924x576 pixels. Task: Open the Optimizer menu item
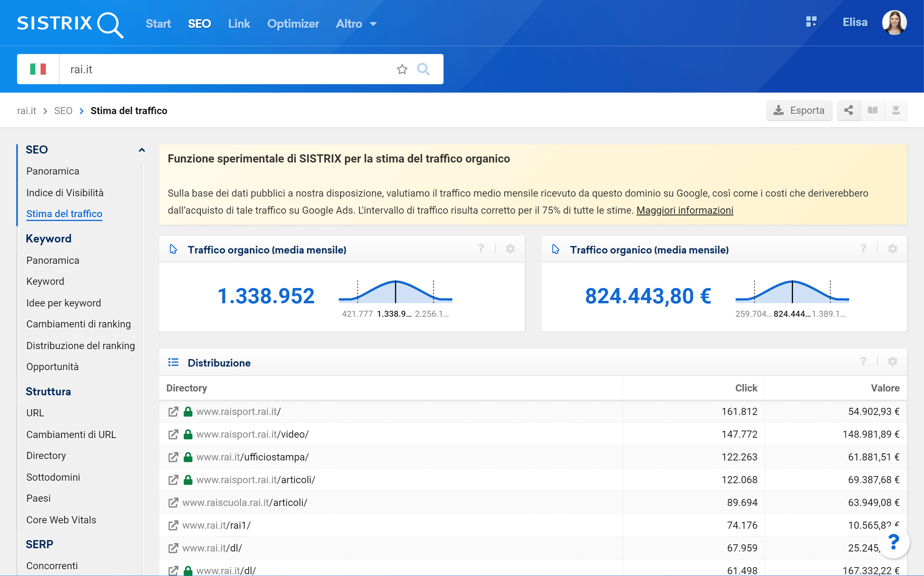pyautogui.click(x=293, y=23)
